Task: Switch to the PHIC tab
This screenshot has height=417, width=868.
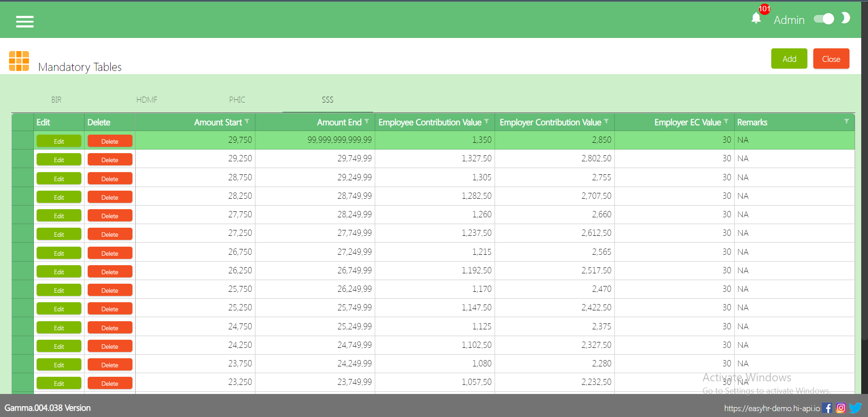Action: click(x=237, y=100)
